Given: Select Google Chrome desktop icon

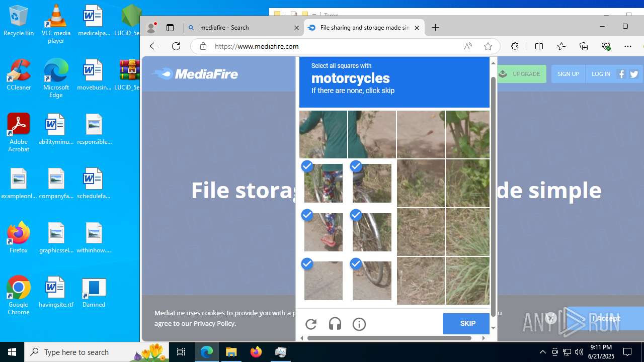Looking at the screenshot, I should coord(19,296).
